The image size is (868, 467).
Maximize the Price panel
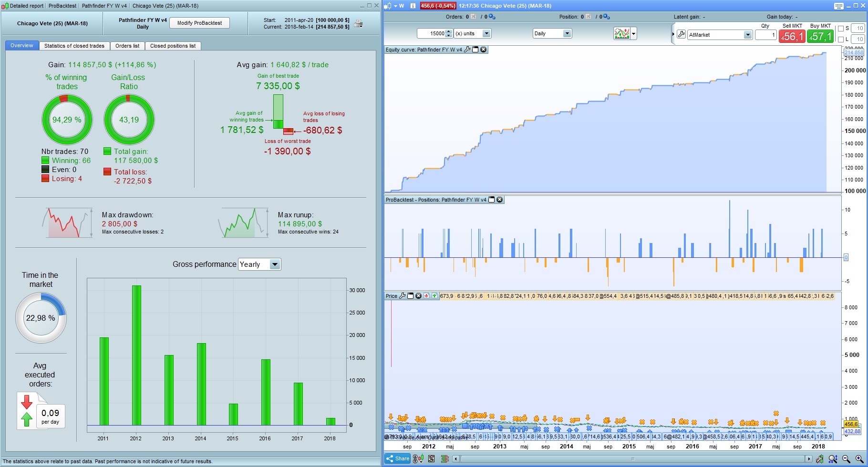pyautogui.click(x=411, y=296)
